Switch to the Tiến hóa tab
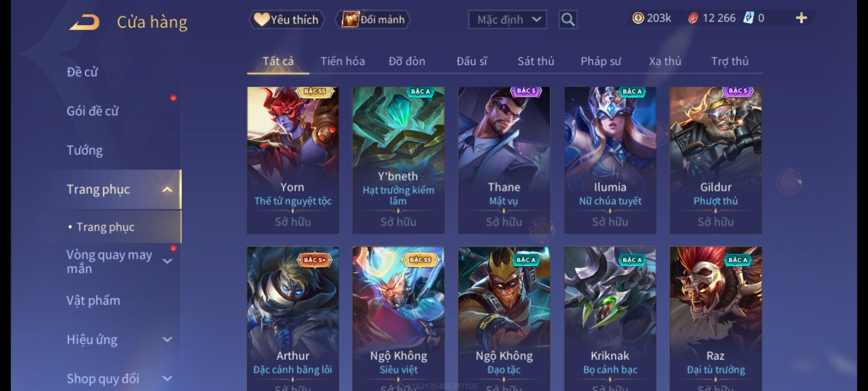Viewport: 868px width, 391px height. point(342,61)
